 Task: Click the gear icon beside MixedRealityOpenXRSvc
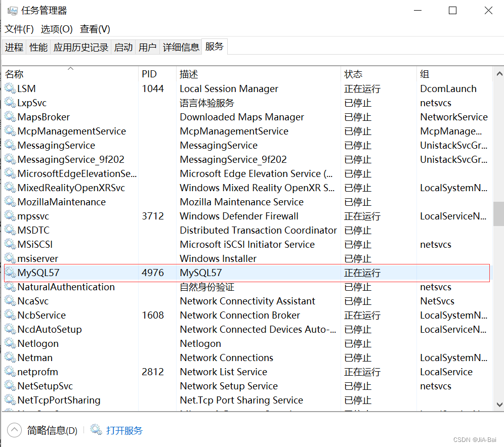coord(10,187)
